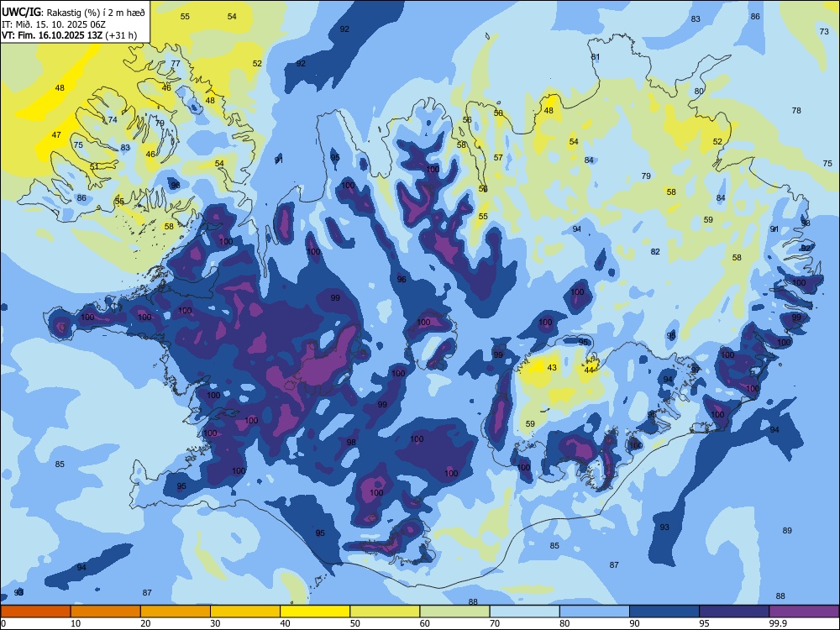
Task: Click the '51' humidity value on the map
Action: click(94, 166)
